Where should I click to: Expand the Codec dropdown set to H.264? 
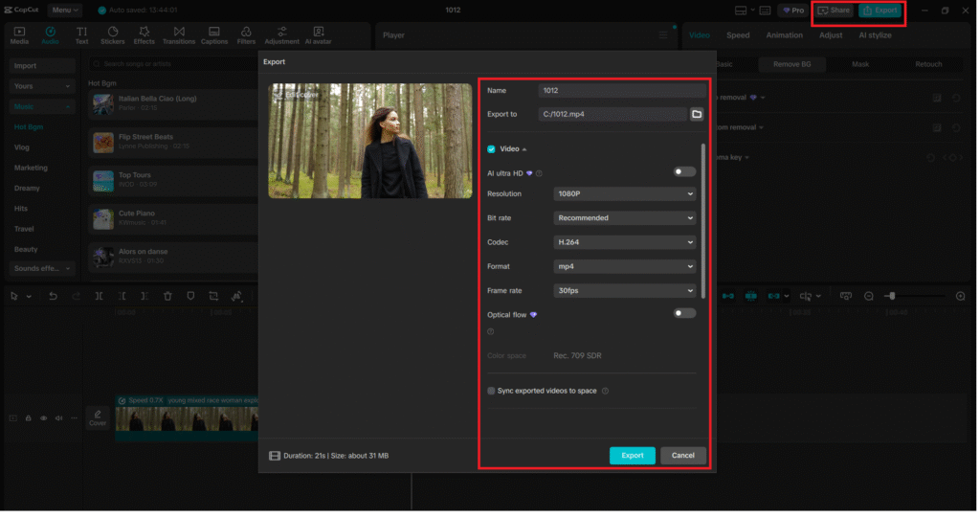coord(625,242)
